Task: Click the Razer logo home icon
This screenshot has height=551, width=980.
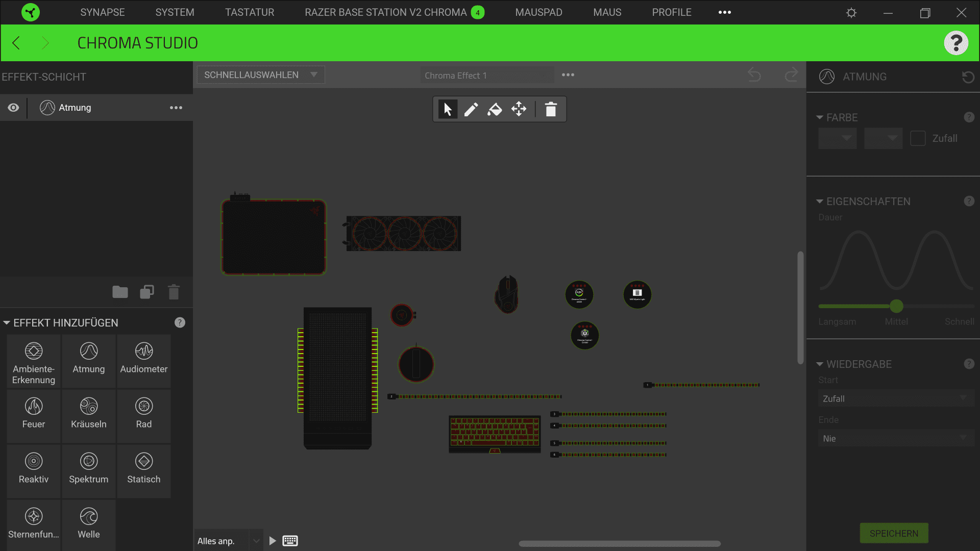Action: pyautogui.click(x=31, y=12)
